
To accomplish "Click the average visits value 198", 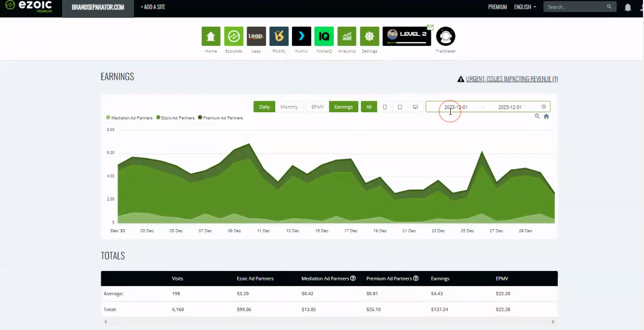I will 176,293.
